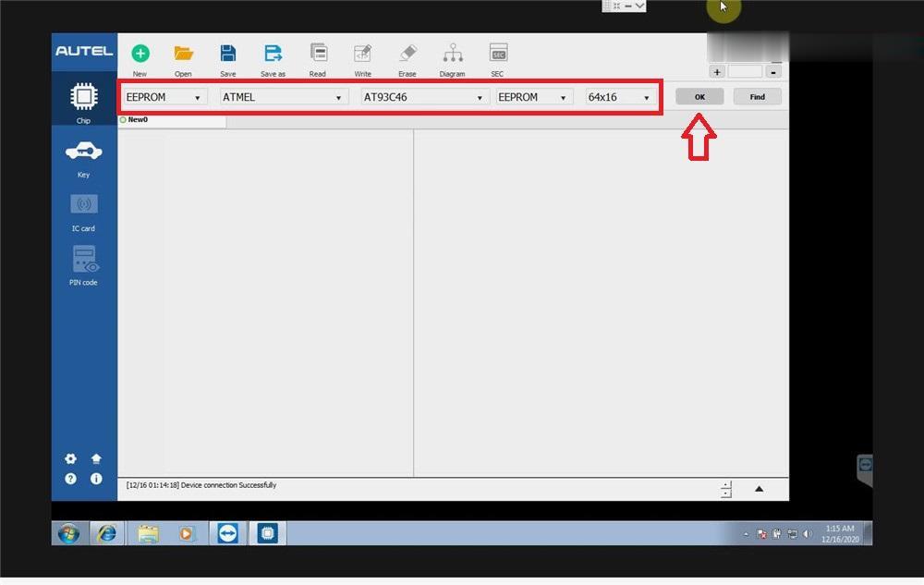Open the PIN code sidebar section
Image resolution: width=924 pixels, height=585 pixels.
pyautogui.click(x=84, y=265)
